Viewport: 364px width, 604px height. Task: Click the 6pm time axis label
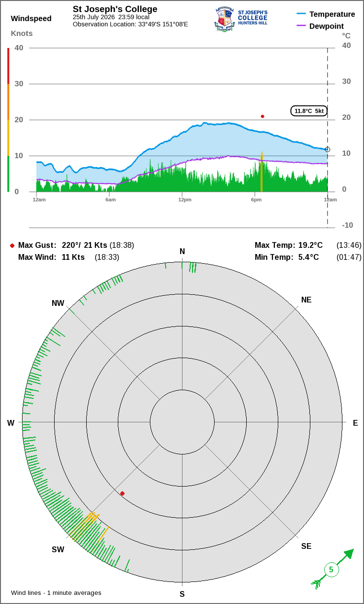pos(256,199)
